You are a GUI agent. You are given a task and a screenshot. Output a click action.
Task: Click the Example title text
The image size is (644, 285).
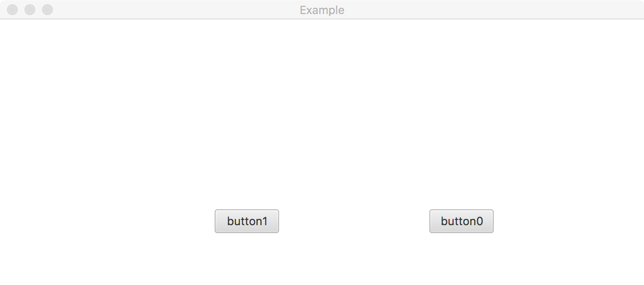pyautogui.click(x=322, y=10)
